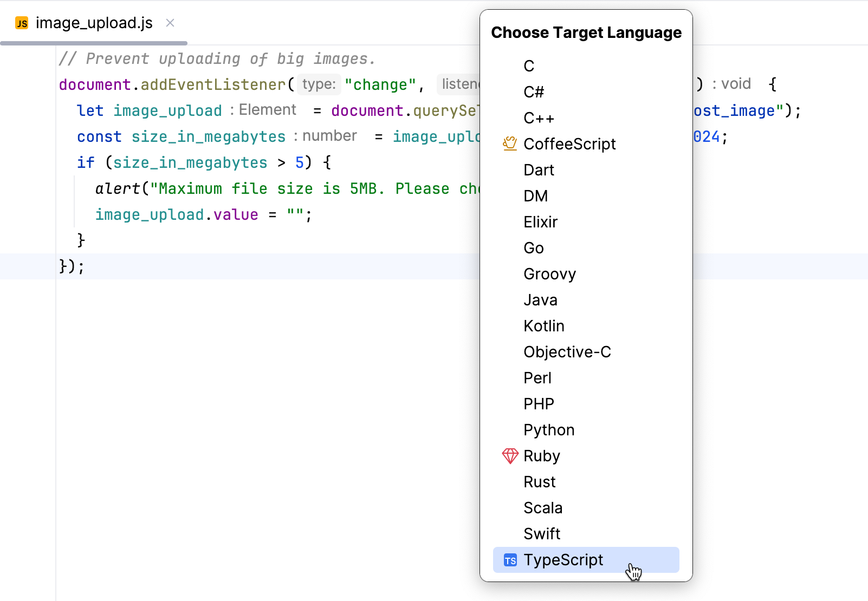Select C as target language
Screen dimensions: 868x601
(x=586, y=66)
